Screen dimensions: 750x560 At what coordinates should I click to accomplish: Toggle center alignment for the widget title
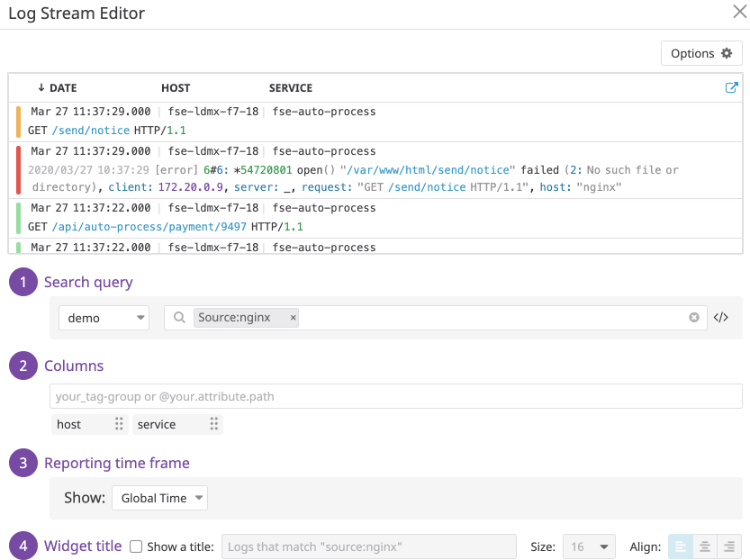[x=706, y=546]
